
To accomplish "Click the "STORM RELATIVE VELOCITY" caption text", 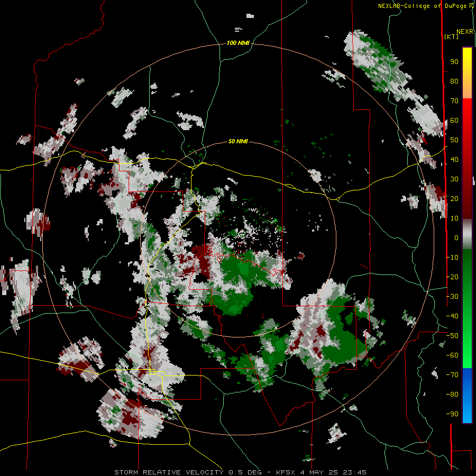I will point(169,472).
